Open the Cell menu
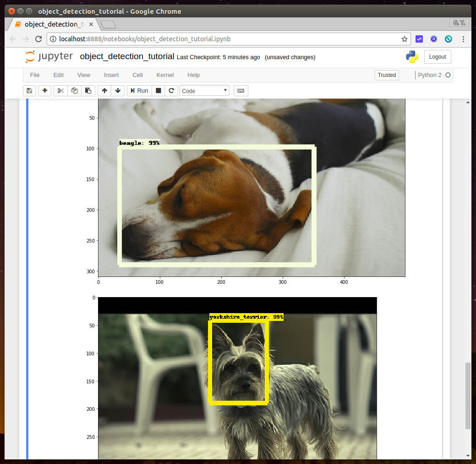Screen dimensions: 476x464 (137, 75)
